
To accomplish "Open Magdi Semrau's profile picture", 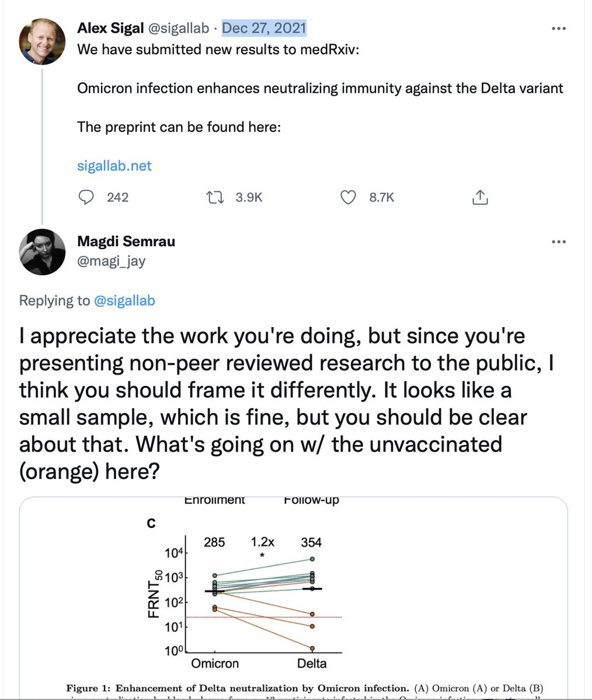I will click(42, 252).
